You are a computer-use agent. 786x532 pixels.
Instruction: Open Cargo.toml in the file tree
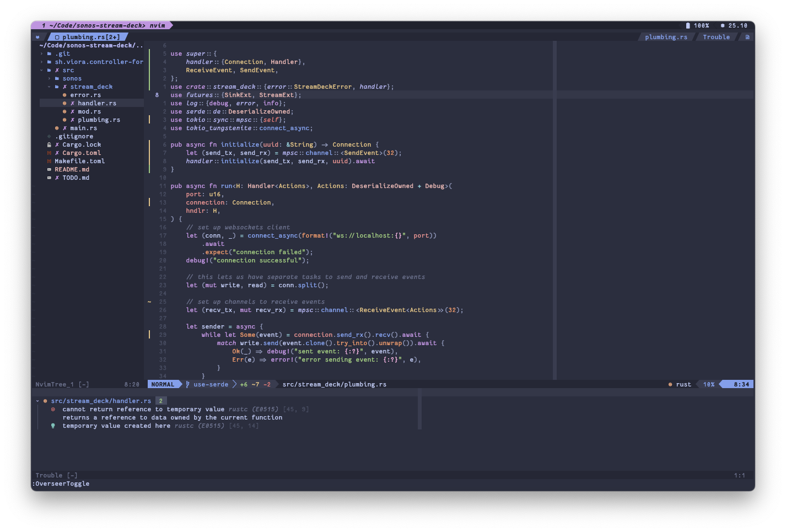coord(82,153)
